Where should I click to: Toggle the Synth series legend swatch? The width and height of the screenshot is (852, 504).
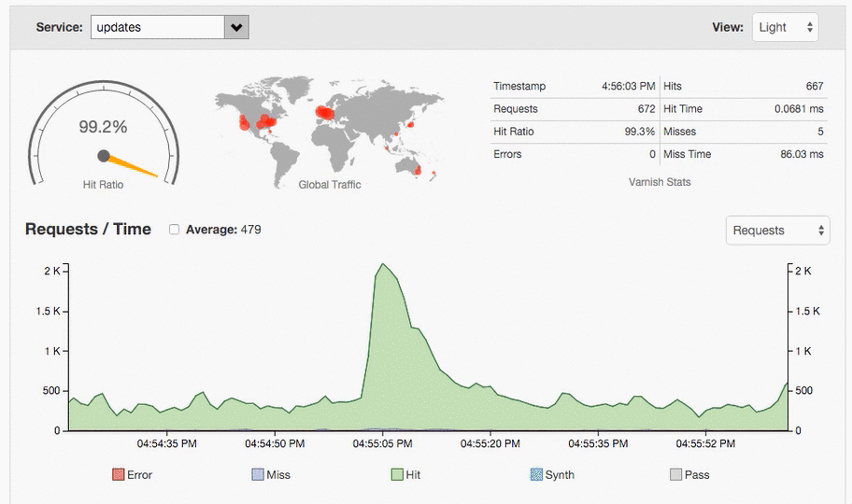[536, 475]
